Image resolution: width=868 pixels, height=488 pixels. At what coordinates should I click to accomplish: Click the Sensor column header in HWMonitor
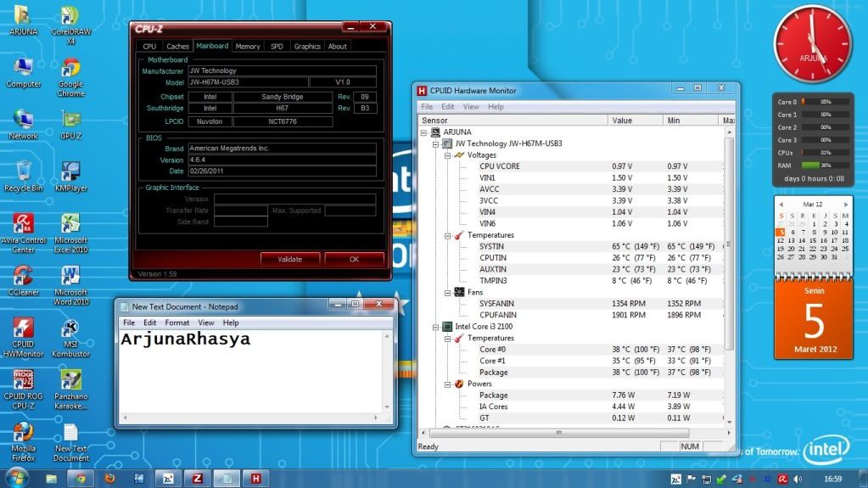coord(512,121)
